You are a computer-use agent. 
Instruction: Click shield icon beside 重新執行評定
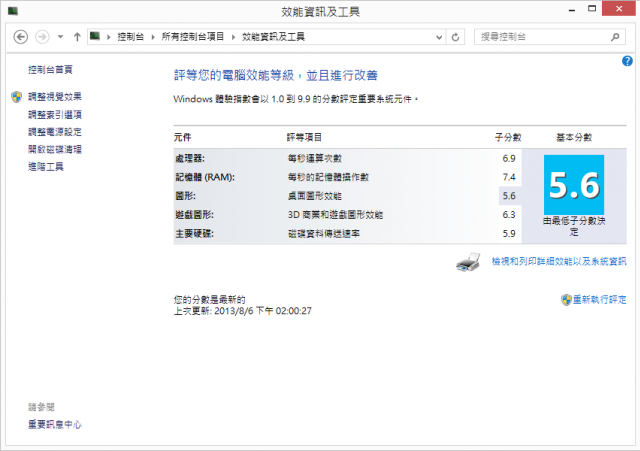(x=566, y=300)
